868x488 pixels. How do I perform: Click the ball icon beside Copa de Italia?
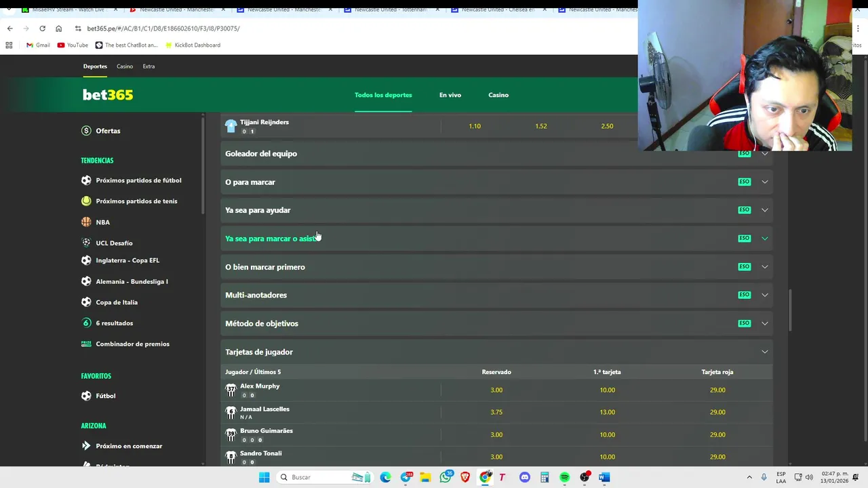tap(86, 302)
